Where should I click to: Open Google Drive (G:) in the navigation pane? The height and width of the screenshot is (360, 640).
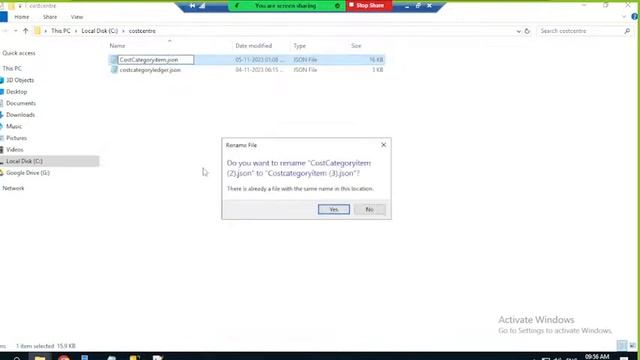click(x=28, y=173)
